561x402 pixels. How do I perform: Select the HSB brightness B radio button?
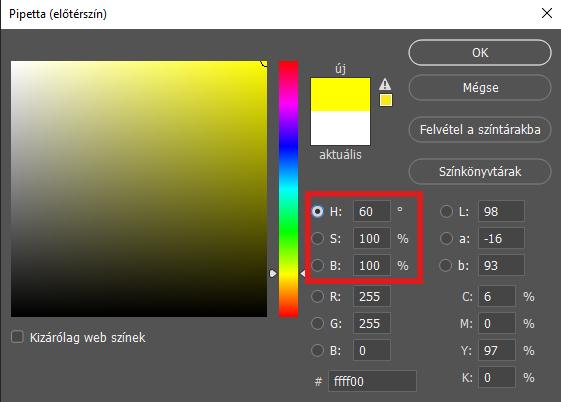[317, 265]
